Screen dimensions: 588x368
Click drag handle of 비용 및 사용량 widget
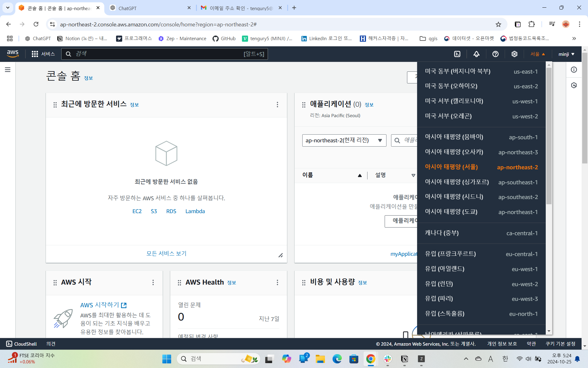[304, 283]
